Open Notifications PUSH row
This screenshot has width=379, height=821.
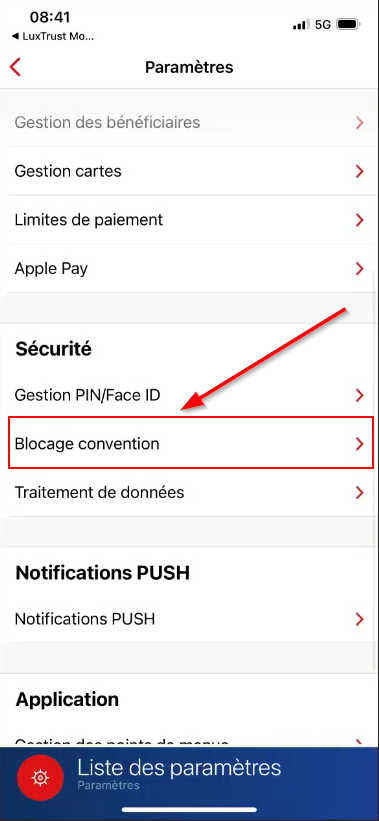click(188, 619)
